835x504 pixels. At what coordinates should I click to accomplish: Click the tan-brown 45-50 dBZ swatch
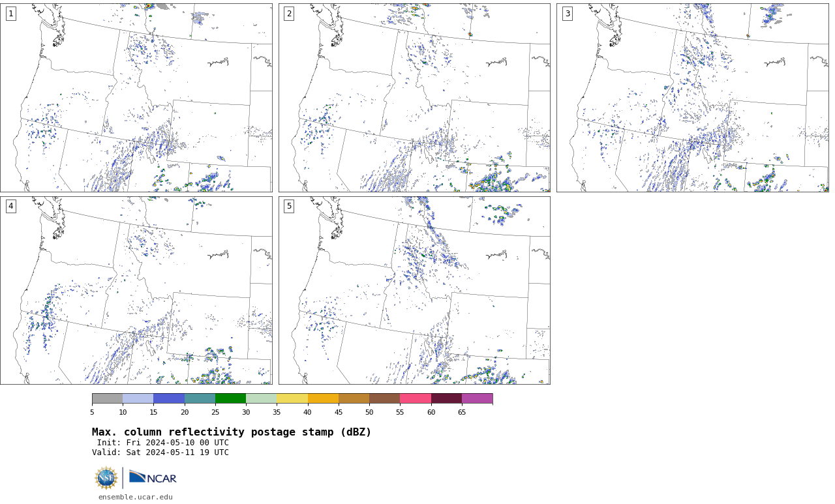coord(354,398)
